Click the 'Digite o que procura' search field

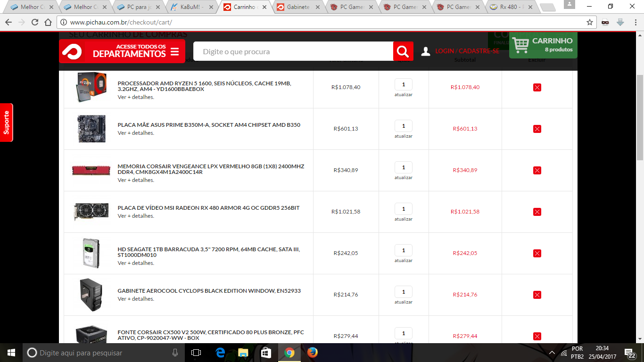click(x=293, y=51)
